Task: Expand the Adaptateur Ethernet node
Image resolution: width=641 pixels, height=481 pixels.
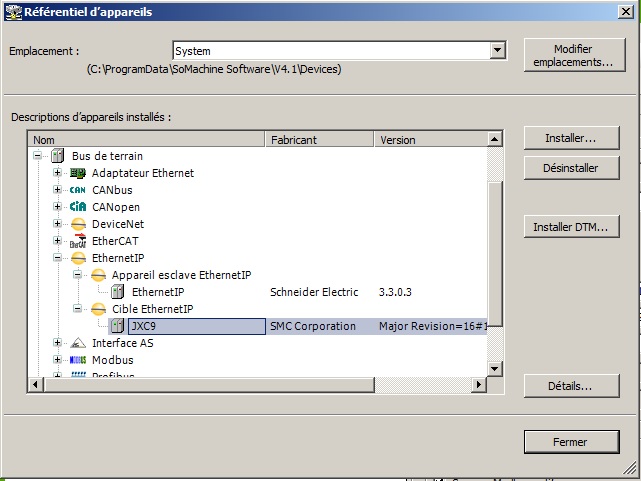Action: [57, 173]
